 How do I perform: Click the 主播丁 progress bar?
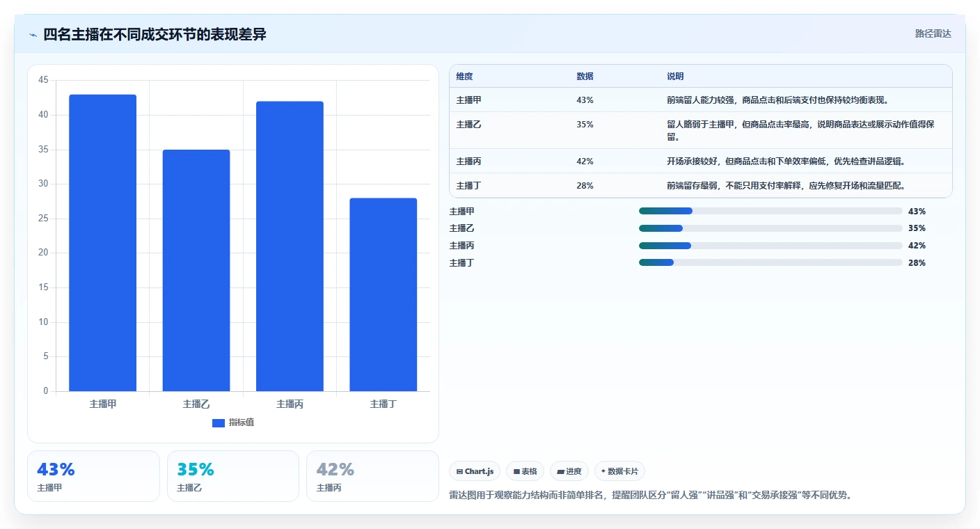(x=770, y=262)
